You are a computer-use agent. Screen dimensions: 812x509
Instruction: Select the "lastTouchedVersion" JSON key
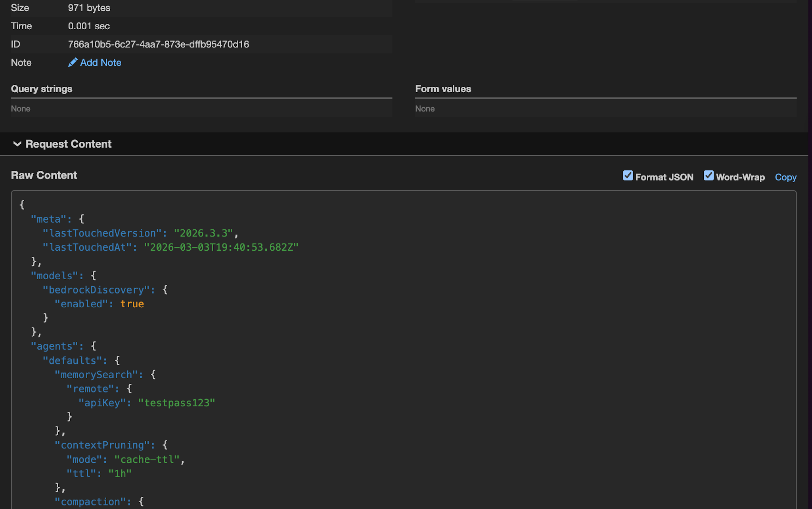click(102, 233)
